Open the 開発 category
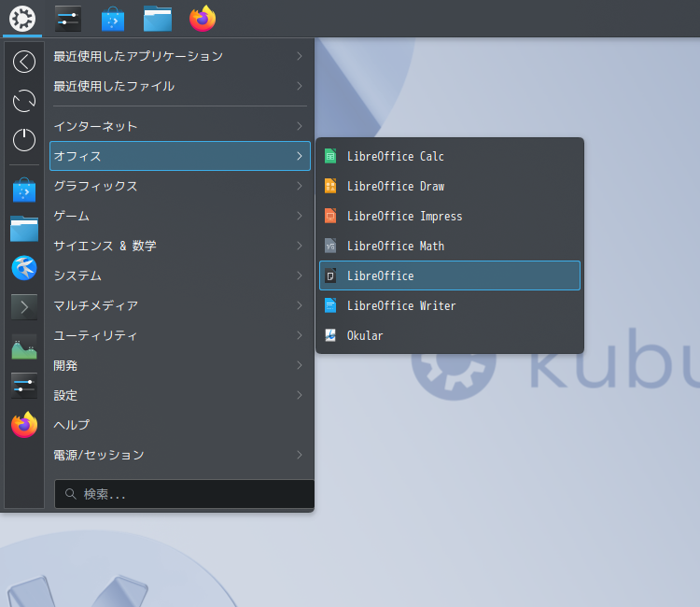Image resolution: width=700 pixels, height=607 pixels. point(180,366)
